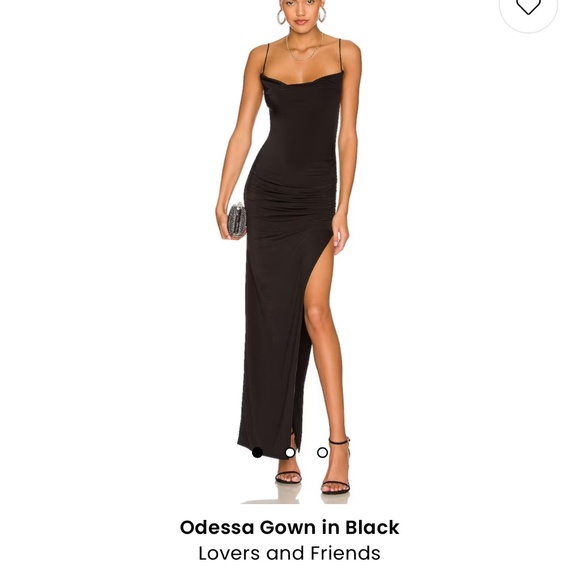Viewport: 580px width, 580px height.
Task: Click the circular favorite button at top right
Action: (x=528, y=9)
